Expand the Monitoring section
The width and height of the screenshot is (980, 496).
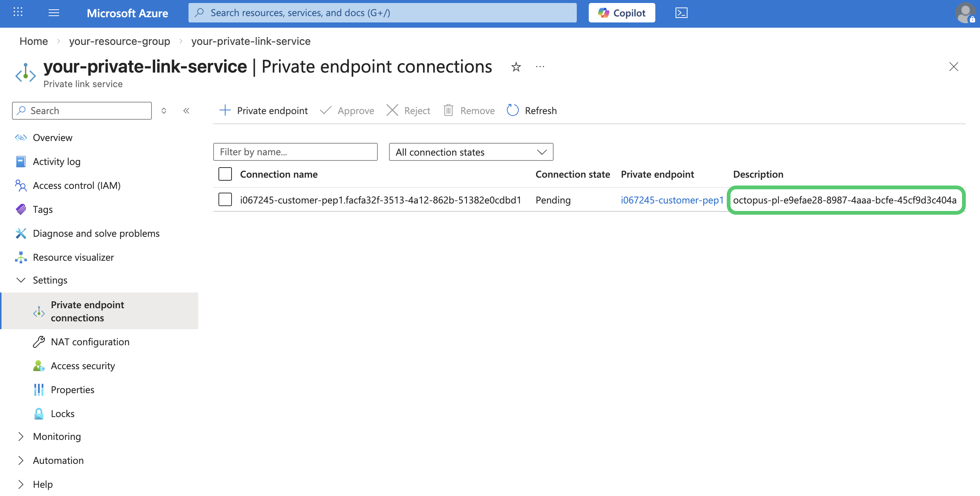(x=57, y=436)
